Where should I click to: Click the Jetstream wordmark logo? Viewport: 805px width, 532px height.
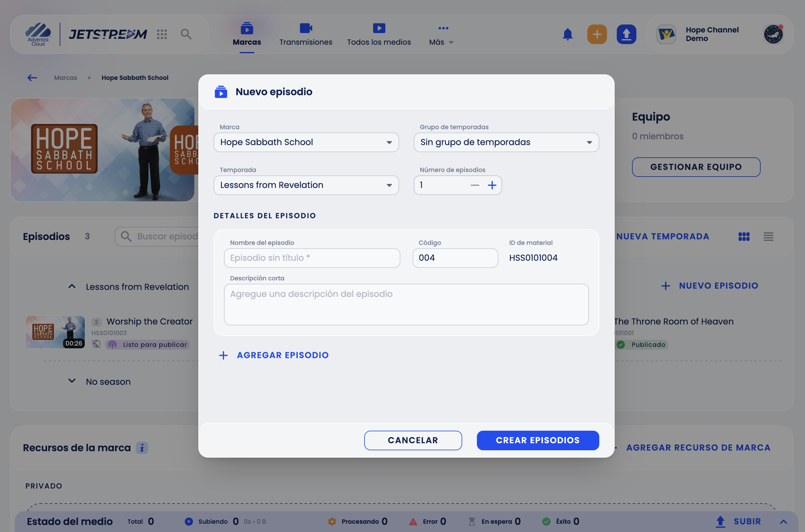[108, 34]
